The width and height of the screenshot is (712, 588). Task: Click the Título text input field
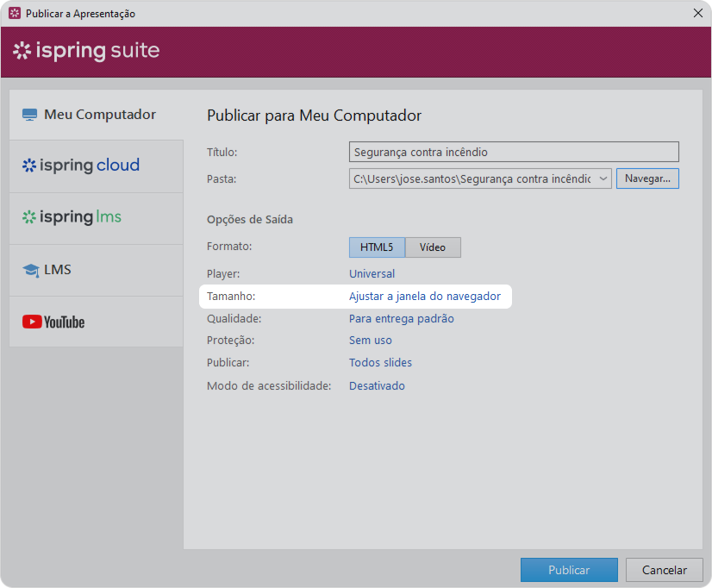pyautogui.click(x=514, y=152)
